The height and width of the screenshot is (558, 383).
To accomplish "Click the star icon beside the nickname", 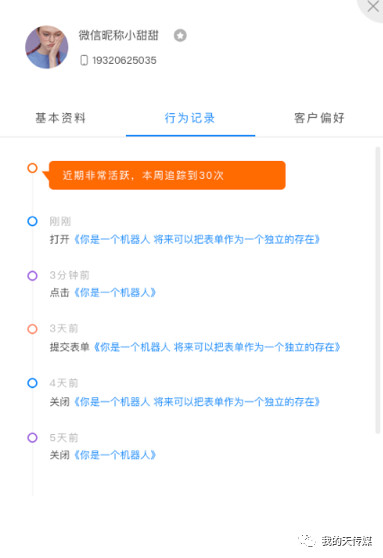I will pyautogui.click(x=180, y=36).
